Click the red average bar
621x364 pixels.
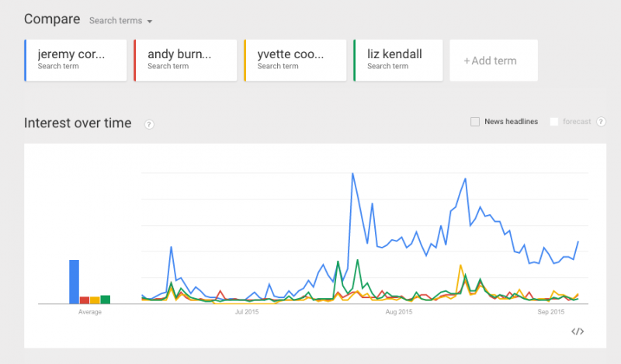[x=85, y=300]
